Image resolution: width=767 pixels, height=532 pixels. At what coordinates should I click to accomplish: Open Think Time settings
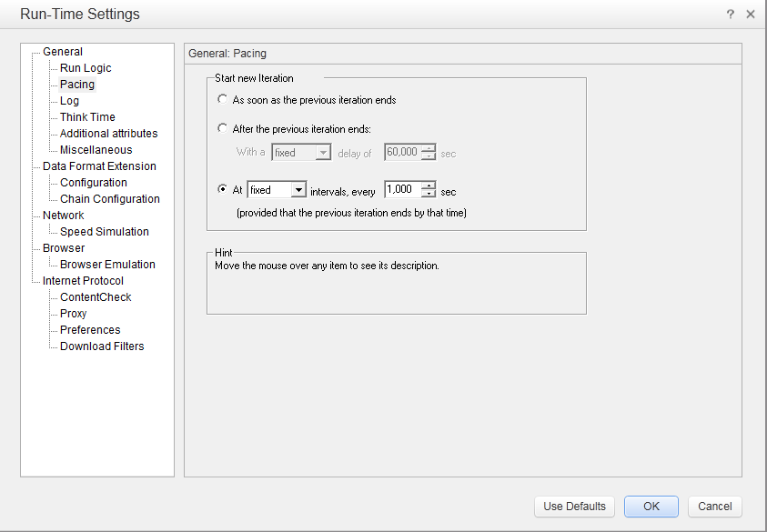(x=87, y=117)
